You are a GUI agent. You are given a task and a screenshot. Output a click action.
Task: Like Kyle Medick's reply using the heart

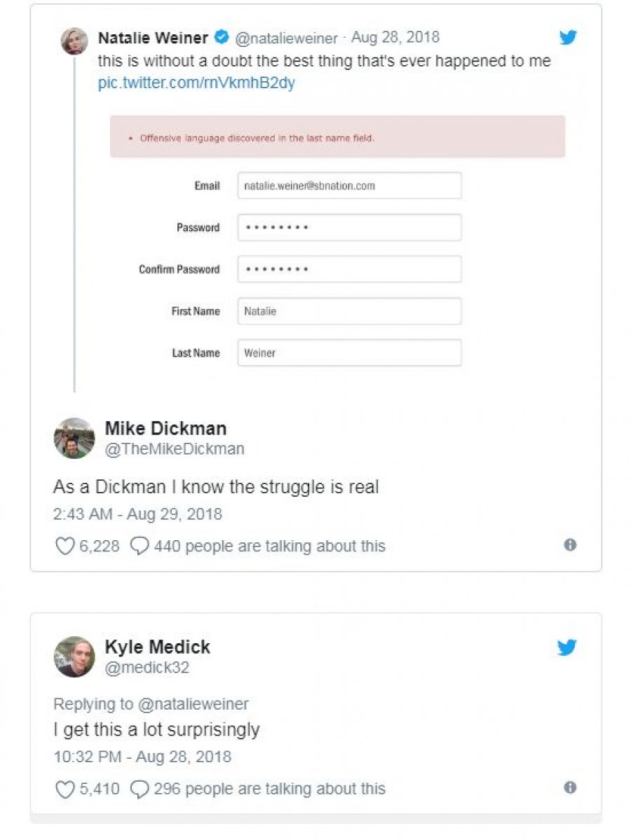(x=65, y=789)
